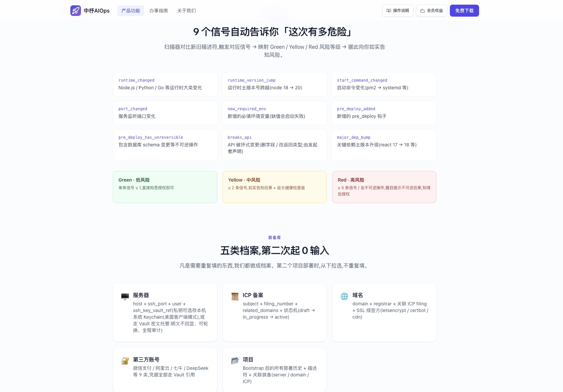Click the rocket logo icon

(x=76, y=11)
